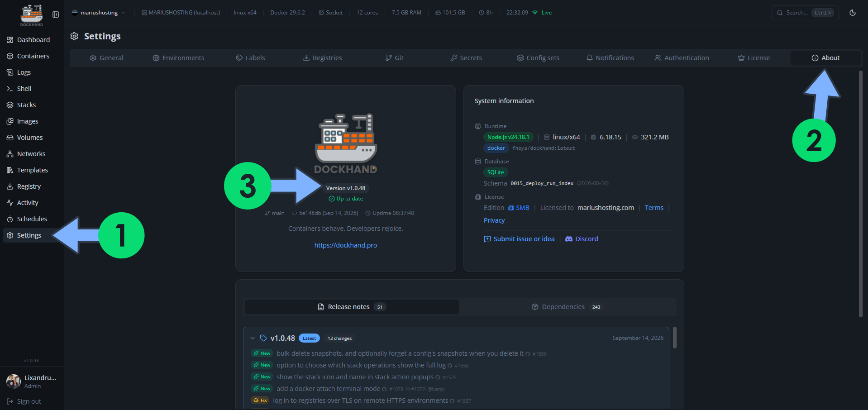Open the https://dockhand.pro link
Image resolution: width=868 pixels, height=410 pixels.
pyautogui.click(x=346, y=245)
